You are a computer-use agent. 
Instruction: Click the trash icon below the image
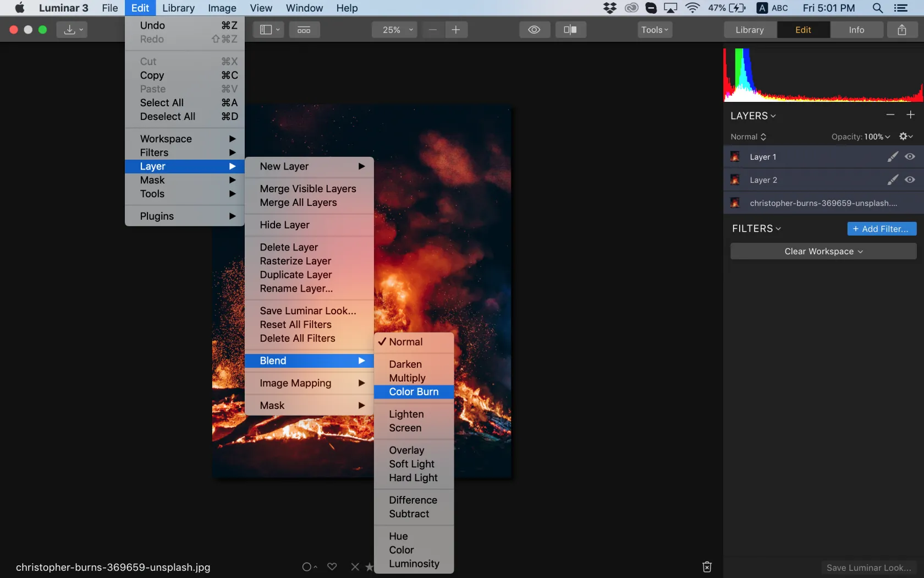pos(707,566)
